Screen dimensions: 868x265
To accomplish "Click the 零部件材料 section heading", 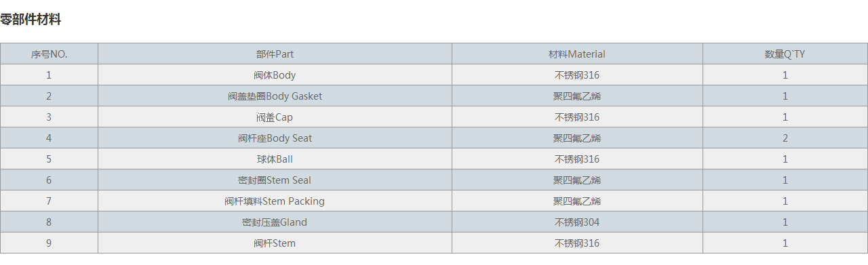I will point(31,20).
